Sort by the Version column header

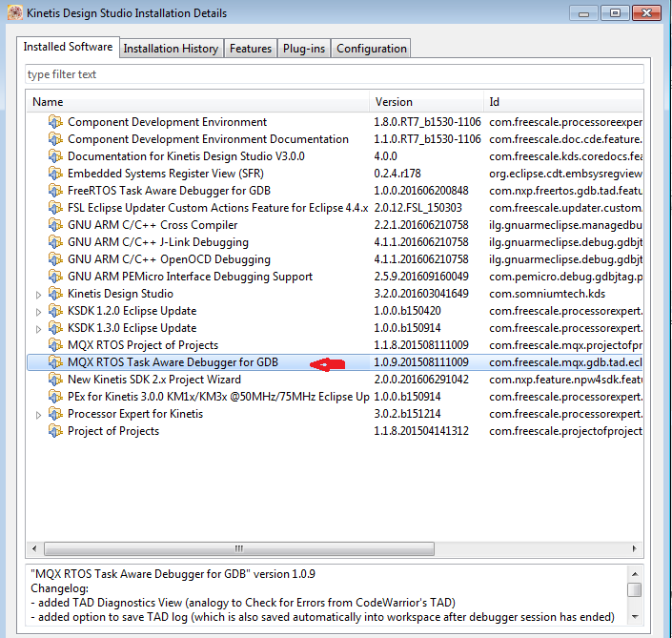426,102
